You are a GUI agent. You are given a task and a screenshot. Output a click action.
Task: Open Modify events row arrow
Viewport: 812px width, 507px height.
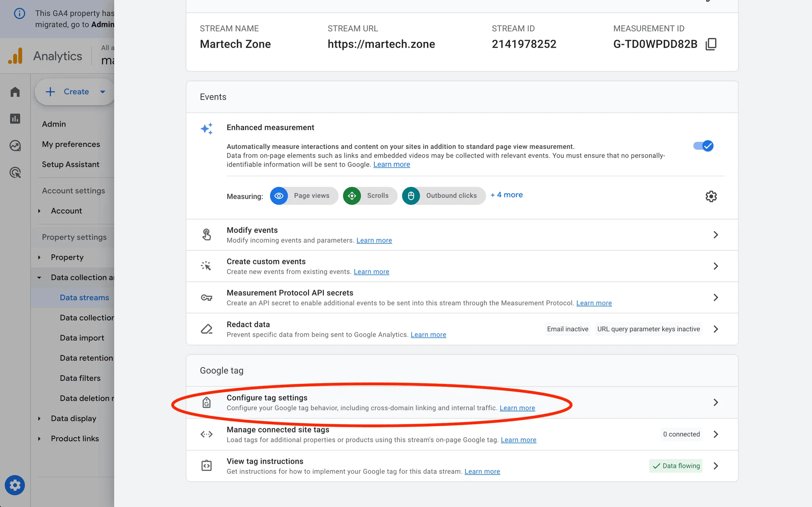point(716,235)
